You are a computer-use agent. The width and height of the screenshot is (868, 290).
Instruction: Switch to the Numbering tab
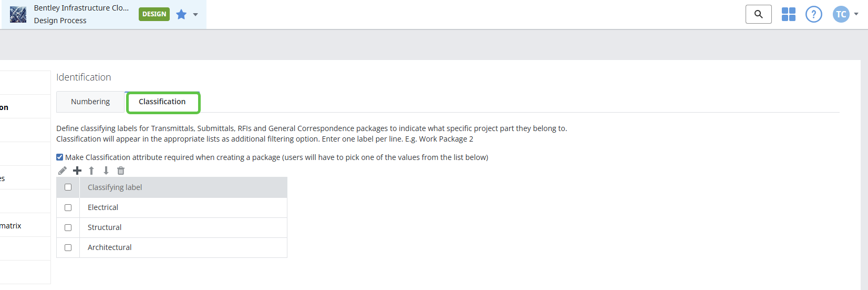coord(90,102)
